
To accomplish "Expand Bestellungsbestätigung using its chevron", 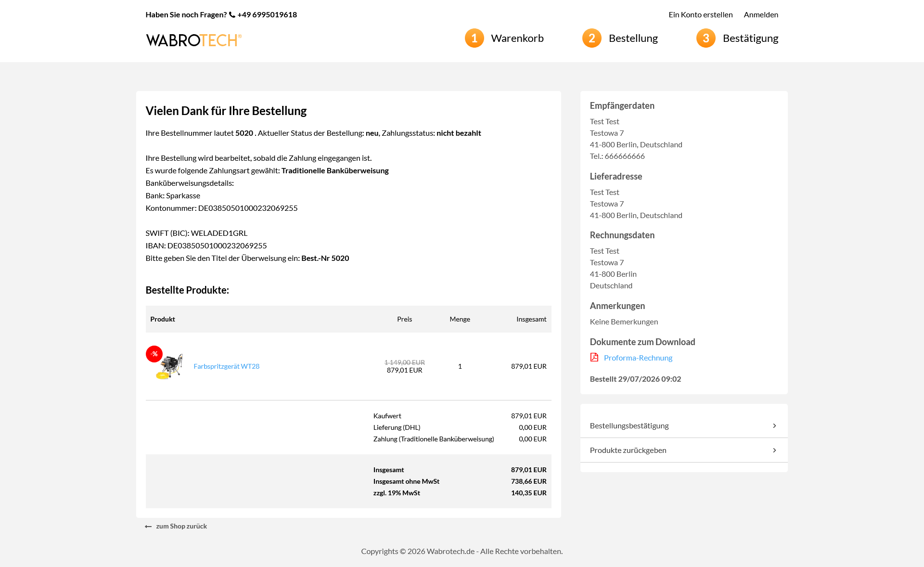I will click(x=774, y=425).
